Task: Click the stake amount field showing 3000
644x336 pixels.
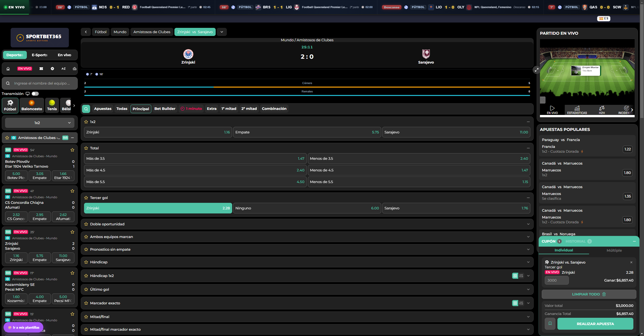Action: pos(557,280)
